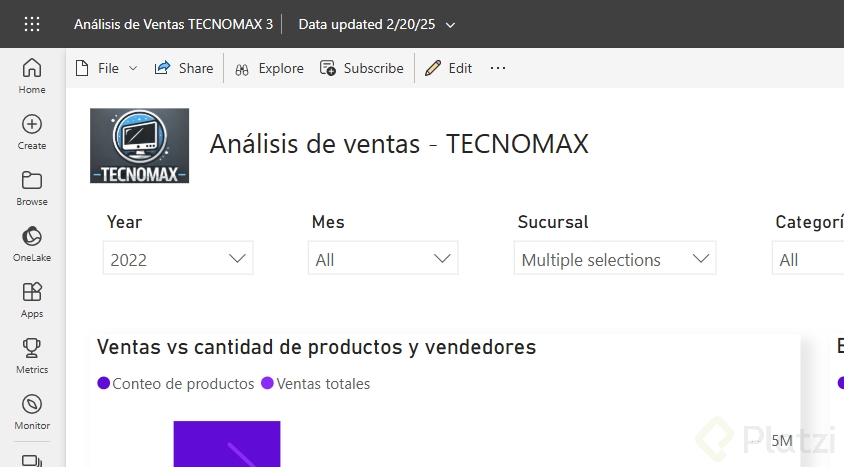Click the Edit pencil button
The height and width of the screenshot is (467, 844).
(x=448, y=68)
